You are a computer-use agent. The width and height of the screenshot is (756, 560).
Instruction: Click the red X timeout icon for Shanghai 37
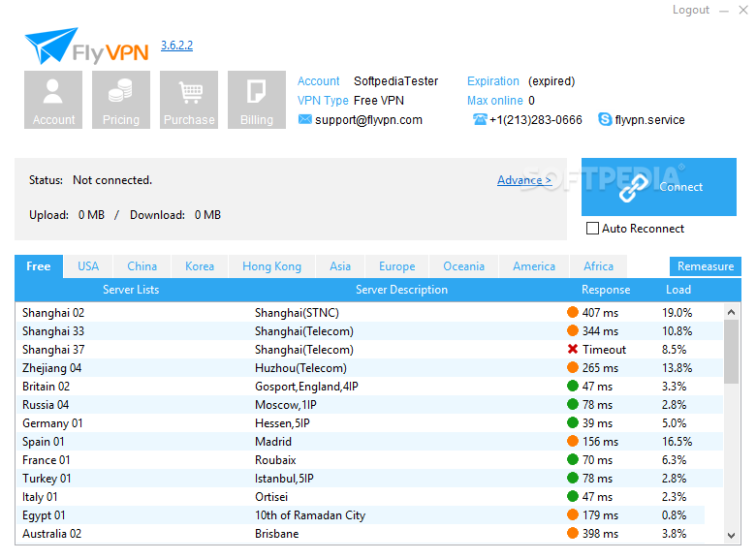pyautogui.click(x=572, y=349)
